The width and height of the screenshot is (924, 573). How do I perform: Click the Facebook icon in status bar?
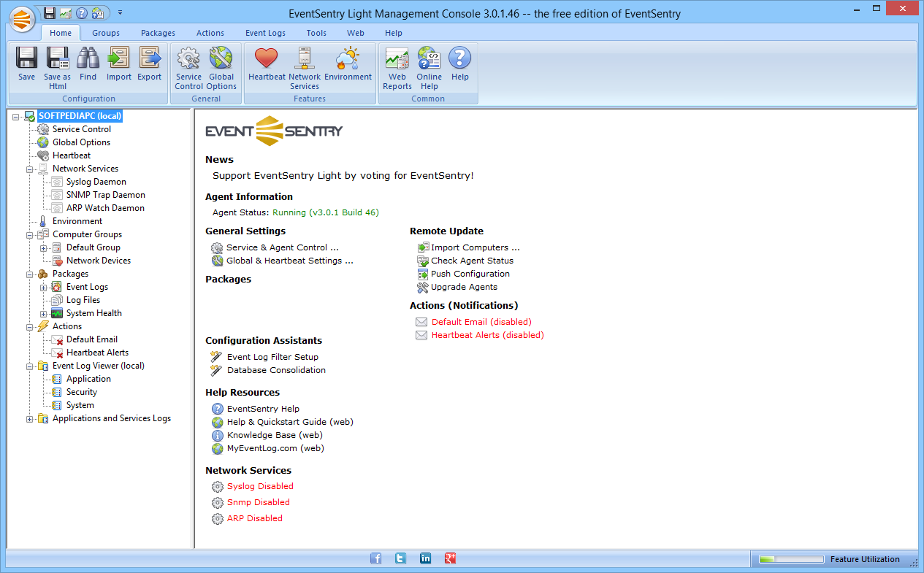376,558
